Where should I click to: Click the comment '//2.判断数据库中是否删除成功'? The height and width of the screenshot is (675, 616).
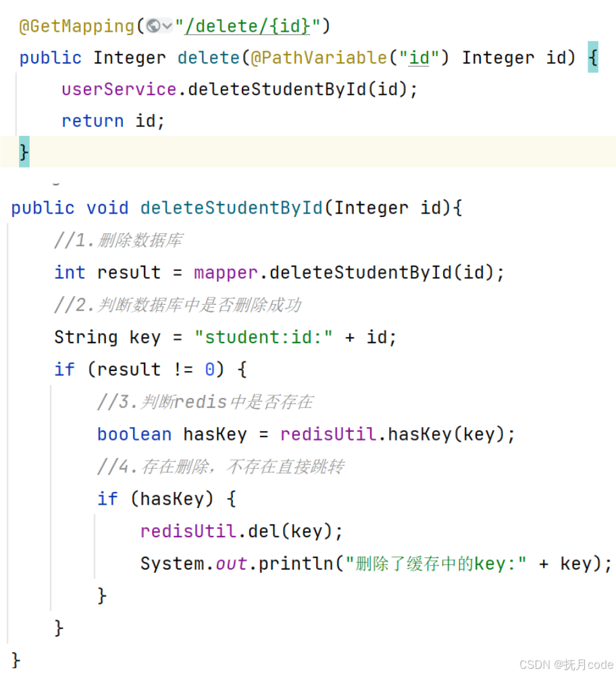click(178, 305)
